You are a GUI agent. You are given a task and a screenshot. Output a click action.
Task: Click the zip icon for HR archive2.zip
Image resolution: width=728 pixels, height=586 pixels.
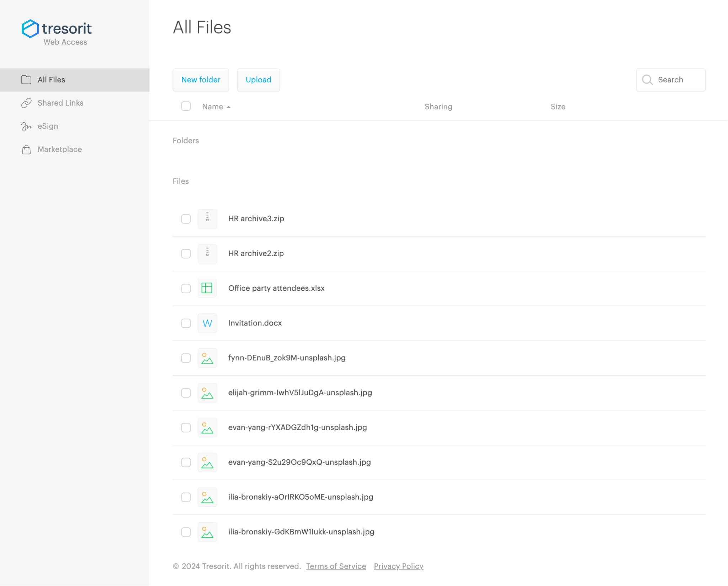[207, 253]
